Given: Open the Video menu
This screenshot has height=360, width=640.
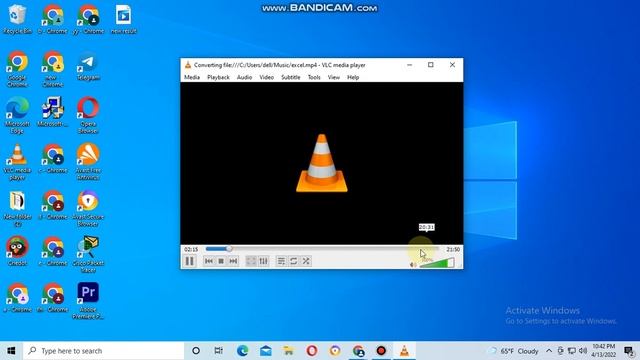Looking at the screenshot, I should coord(267,77).
